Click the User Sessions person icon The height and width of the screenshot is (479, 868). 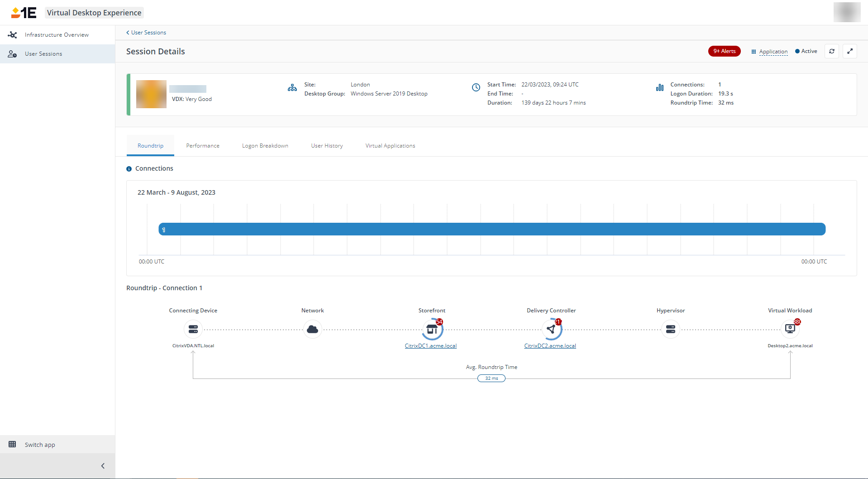[x=12, y=54]
